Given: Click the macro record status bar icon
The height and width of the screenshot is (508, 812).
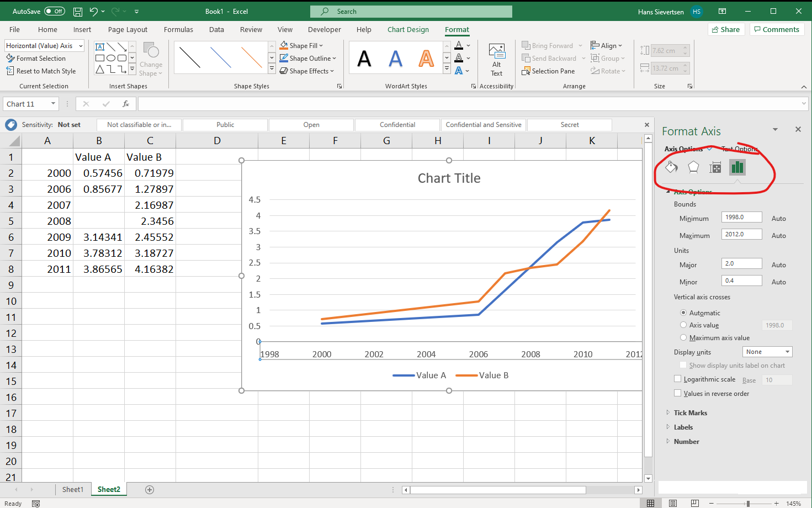Looking at the screenshot, I should (x=36, y=504).
